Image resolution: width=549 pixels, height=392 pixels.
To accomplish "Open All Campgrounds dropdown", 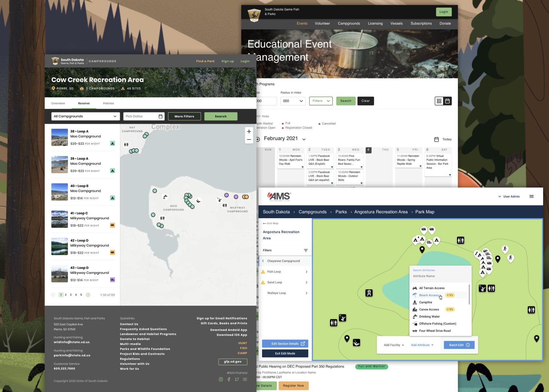I will (x=85, y=116).
